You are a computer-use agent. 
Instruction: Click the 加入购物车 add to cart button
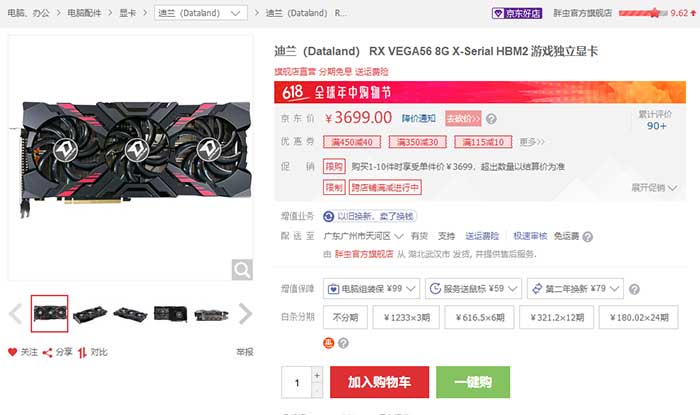379,382
